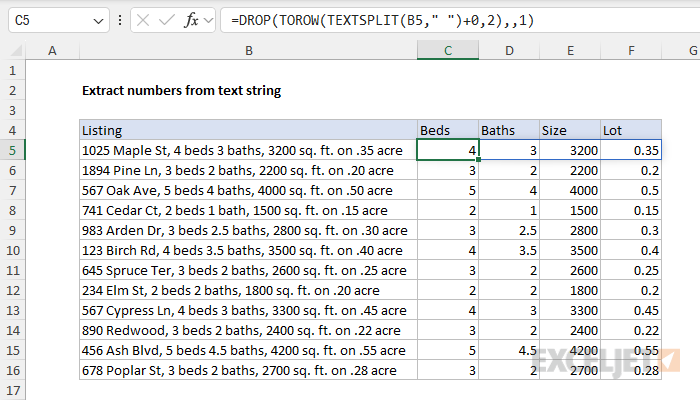Select column B header
700x400 pixels.
click(x=249, y=50)
